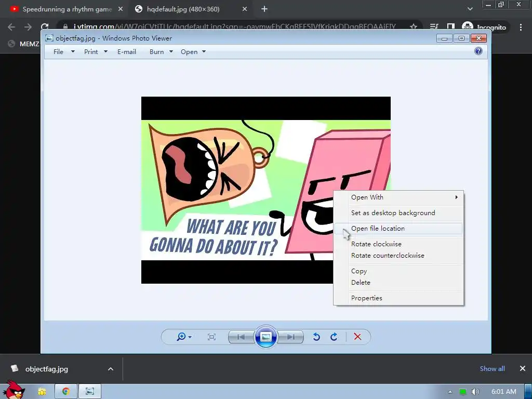Click Photo Viewer taskbar button
The height and width of the screenshot is (399, 532).
[x=90, y=392]
